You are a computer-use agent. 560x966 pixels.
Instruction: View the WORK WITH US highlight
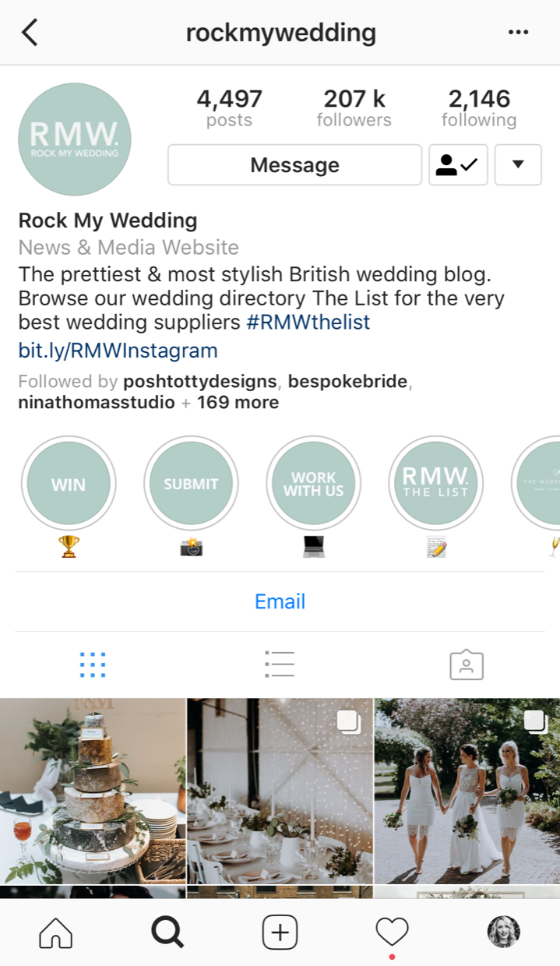click(313, 484)
